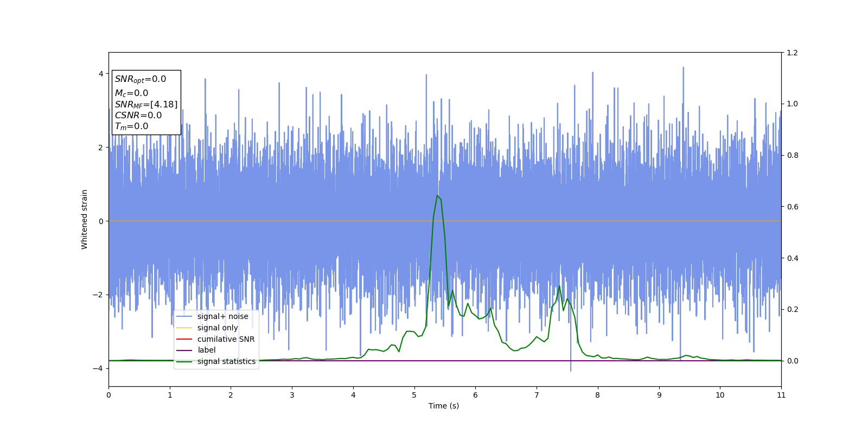This screenshot has height=434, width=868.
Task: Click the red 'cumilative SNR' legend line sample
Action: click(x=184, y=339)
